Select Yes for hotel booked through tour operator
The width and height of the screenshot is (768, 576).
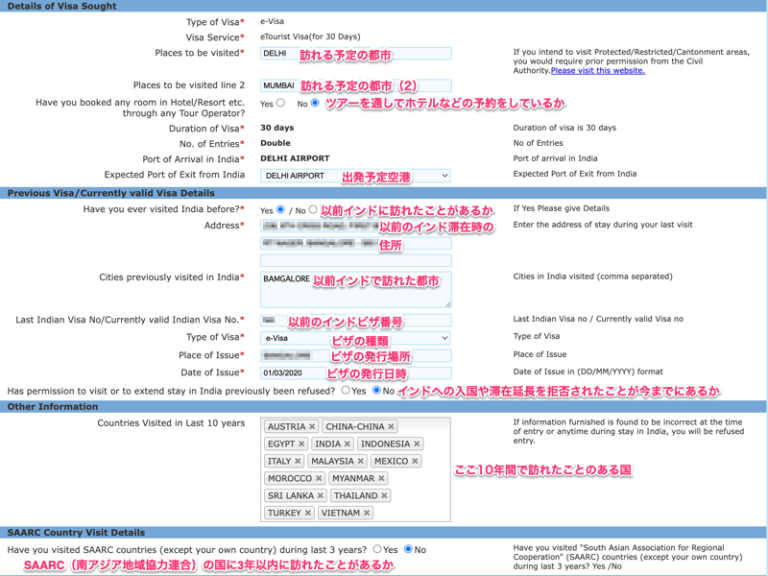pos(280,103)
